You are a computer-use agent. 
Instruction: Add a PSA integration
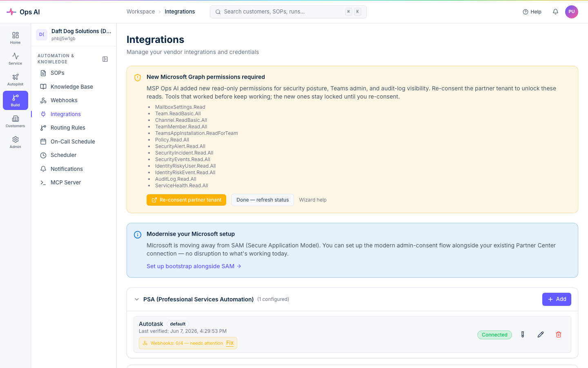557,299
